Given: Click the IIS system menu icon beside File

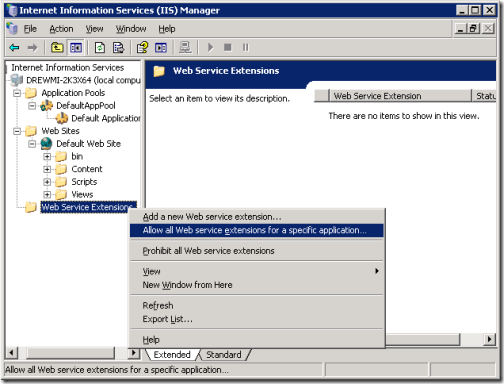Looking at the screenshot, I should pos(12,29).
